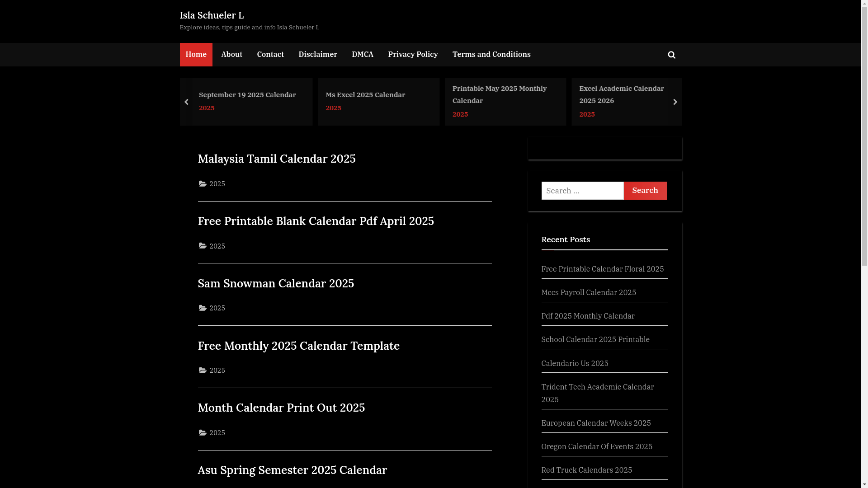The image size is (868, 488).
Task: Click the carousel next arrow
Action: (675, 102)
